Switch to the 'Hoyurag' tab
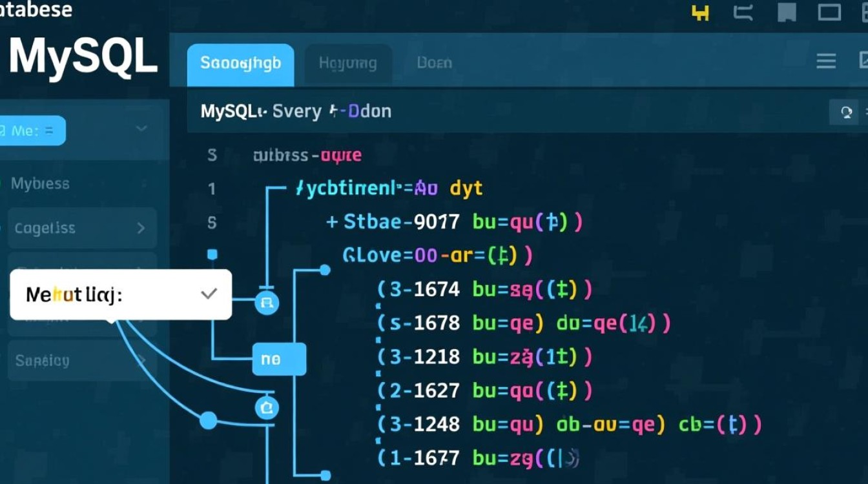Image resolution: width=868 pixels, height=484 pixels. [x=347, y=63]
